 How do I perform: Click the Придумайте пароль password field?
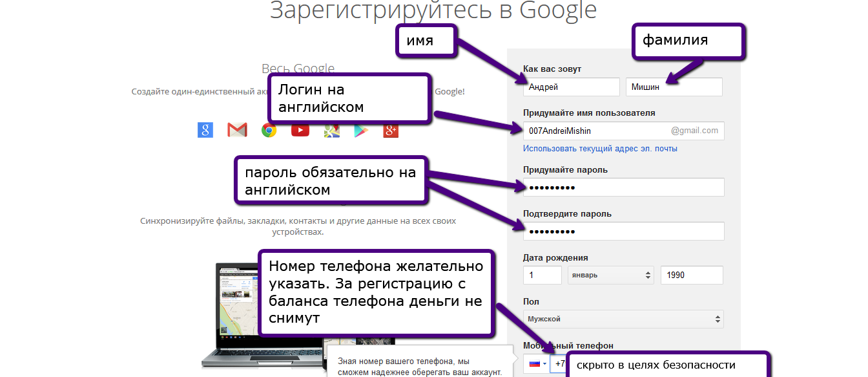point(623,188)
